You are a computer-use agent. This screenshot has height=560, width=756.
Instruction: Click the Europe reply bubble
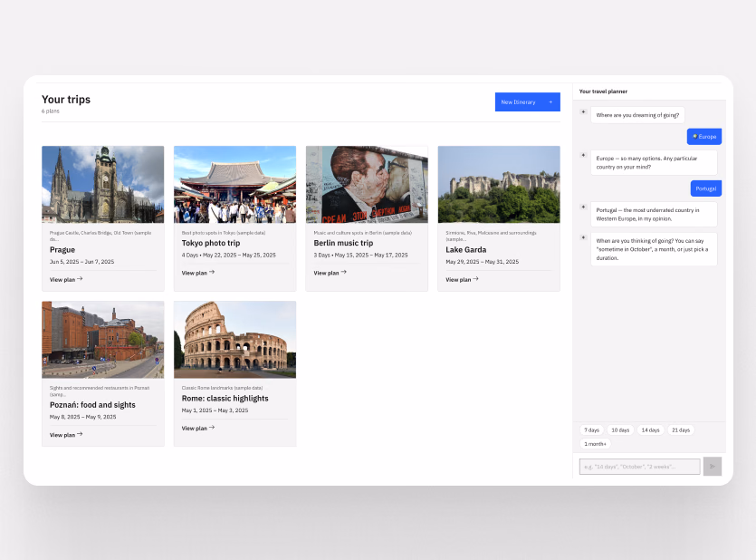point(704,137)
